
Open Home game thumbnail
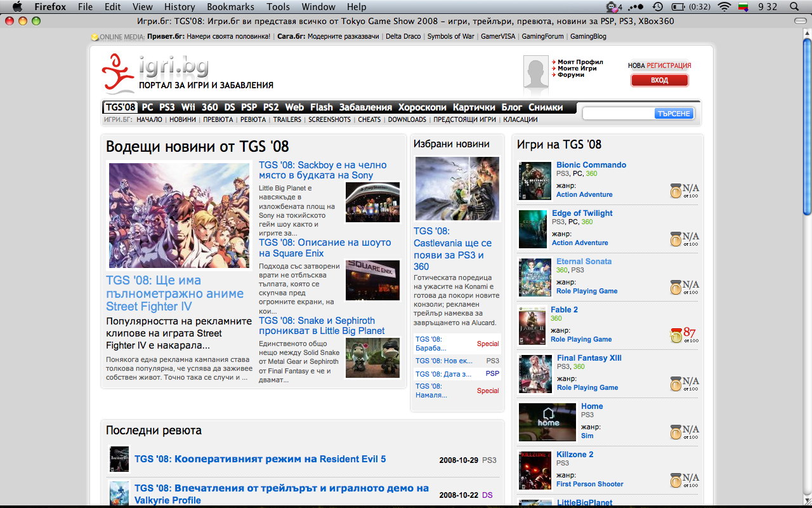tap(547, 422)
